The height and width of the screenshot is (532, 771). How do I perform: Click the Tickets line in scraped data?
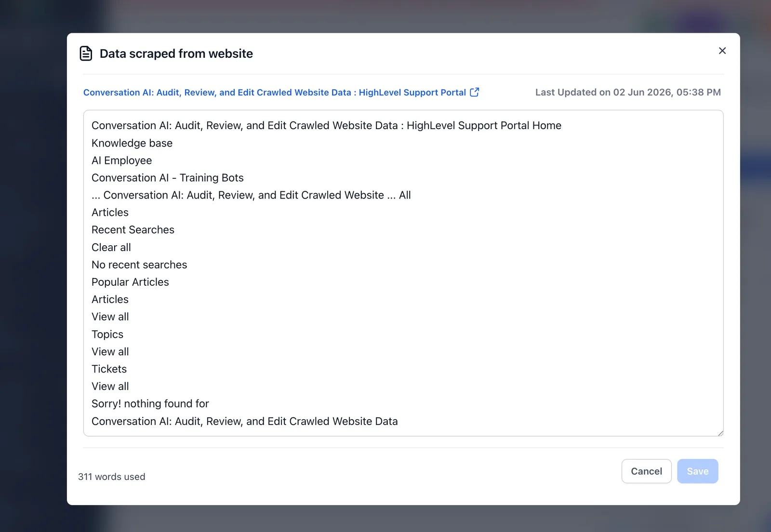pos(109,369)
